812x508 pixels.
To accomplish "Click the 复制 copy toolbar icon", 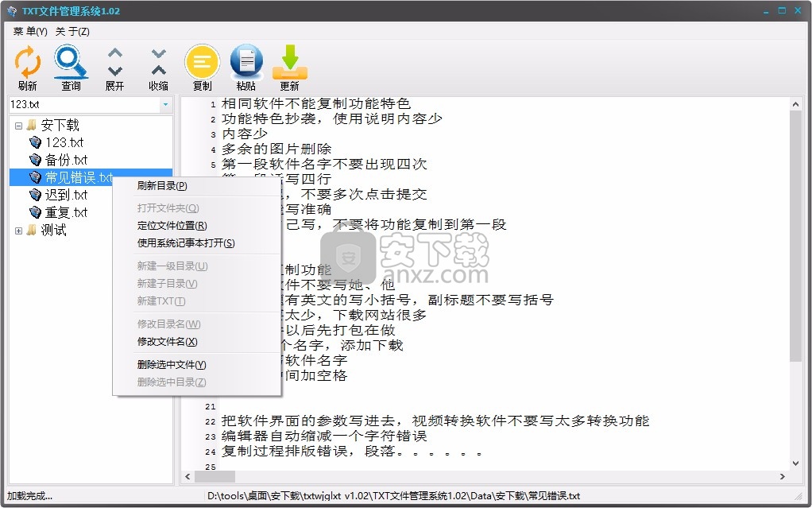I will pos(202,62).
